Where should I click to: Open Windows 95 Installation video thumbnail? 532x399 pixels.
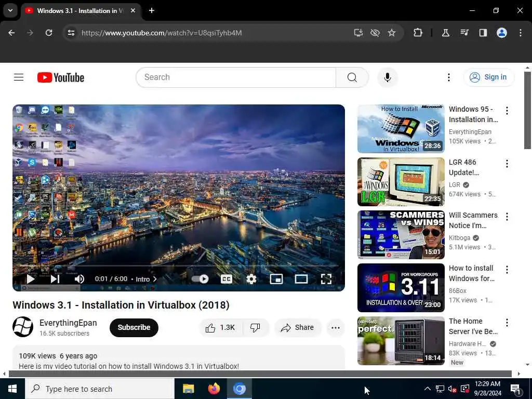coord(401,129)
